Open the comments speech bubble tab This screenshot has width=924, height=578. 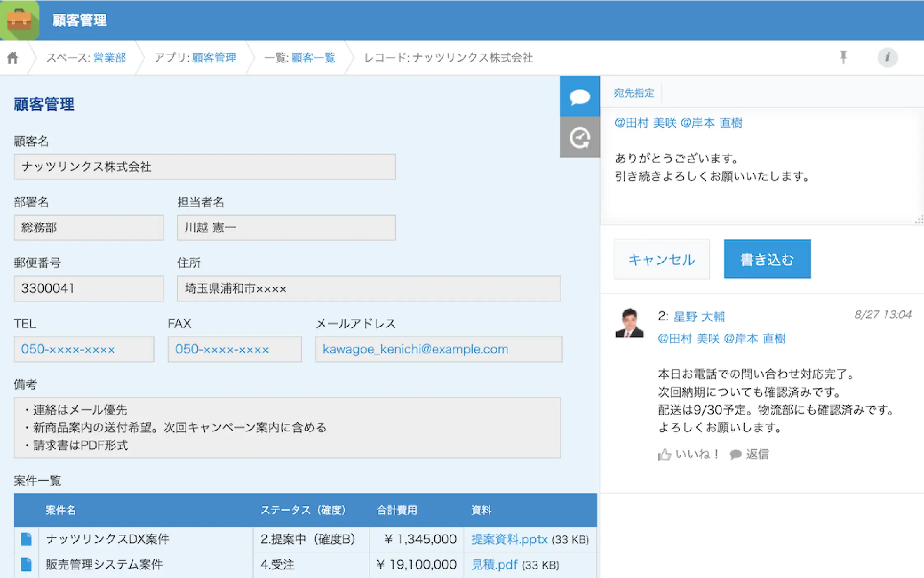(x=580, y=97)
